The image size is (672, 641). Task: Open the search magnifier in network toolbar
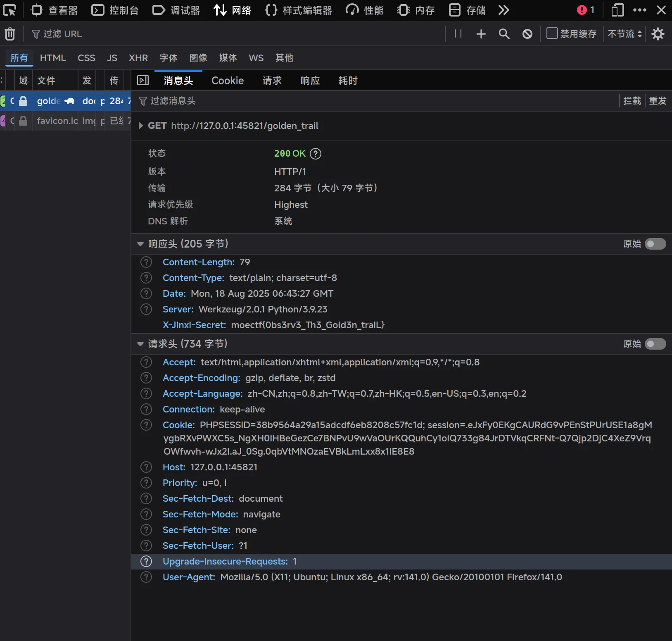point(504,34)
